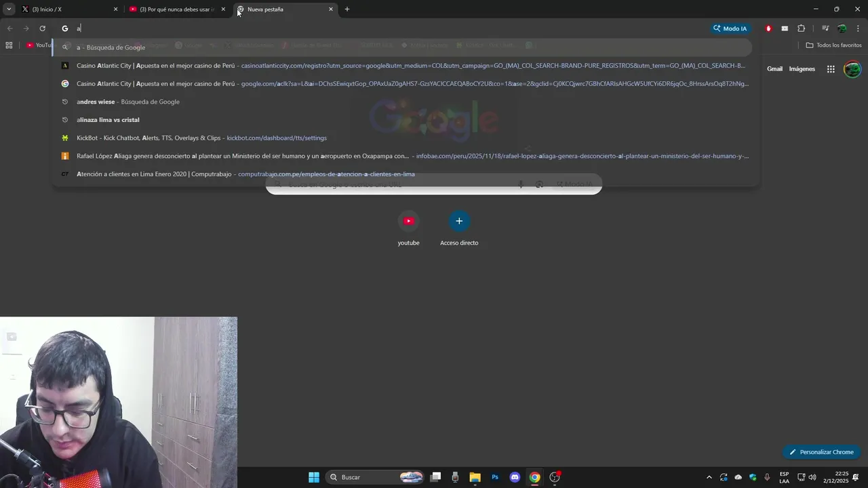Viewport: 868px width, 488px height.
Task: Open the Todos los favoritos folder
Action: coord(833,45)
